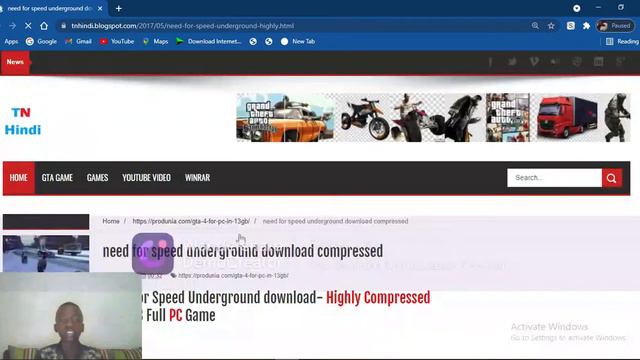Click the Highly Compressed red heading text
The height and width of the screenshot is (360, 640).
378,298
